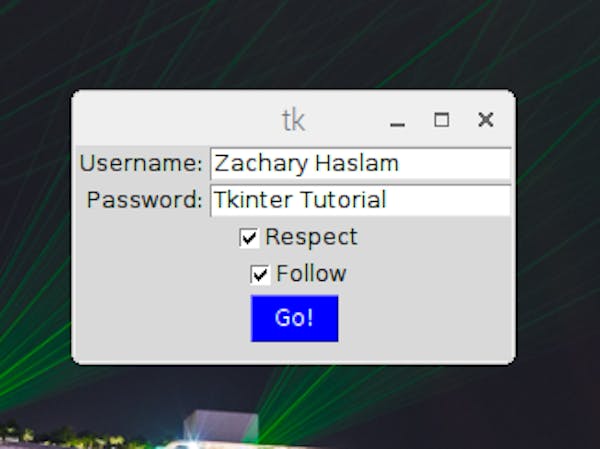Focus the Username input field
The width and height of the screenshot is (600, 449).
pyautogui.click(x=360, y=163)
